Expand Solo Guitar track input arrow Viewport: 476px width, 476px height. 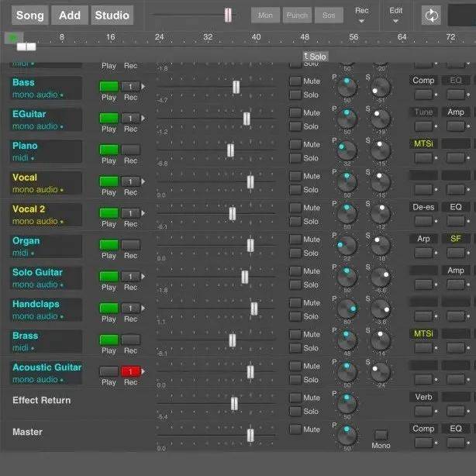click(143, 277)
